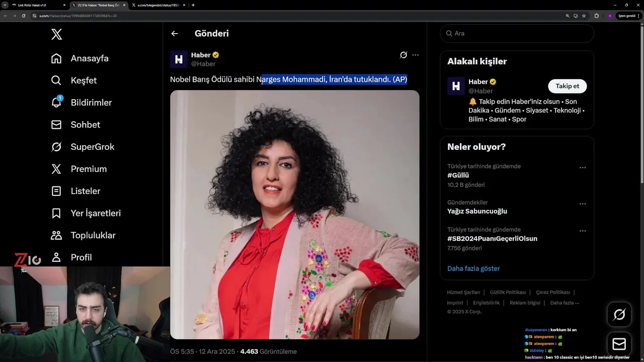Click post timestamp 'ÖS 5:35 · 12 Ara 2025'
This screenshot has width=644, height=362.
click(203, 351)
